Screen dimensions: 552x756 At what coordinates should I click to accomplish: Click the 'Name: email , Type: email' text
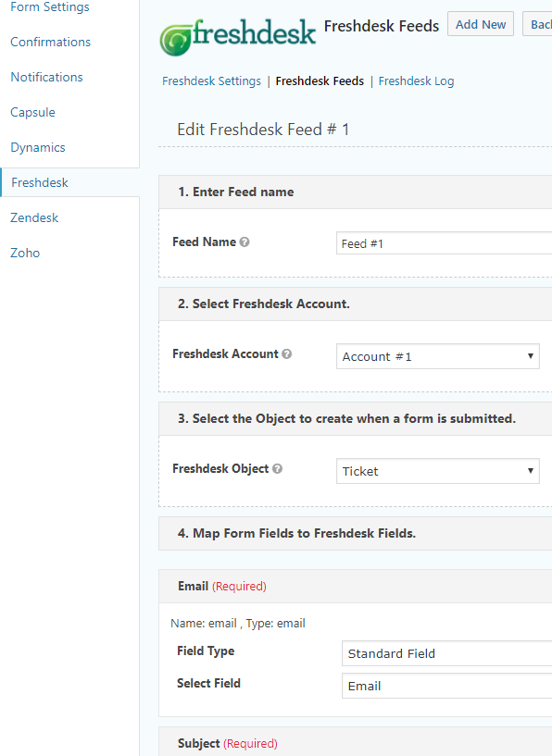(238, 624)
